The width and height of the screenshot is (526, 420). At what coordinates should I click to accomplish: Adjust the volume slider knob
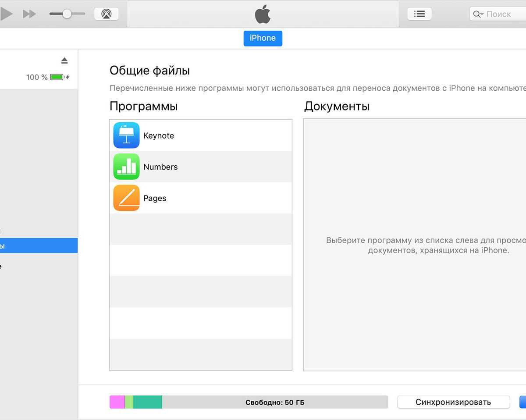(67, 14)
